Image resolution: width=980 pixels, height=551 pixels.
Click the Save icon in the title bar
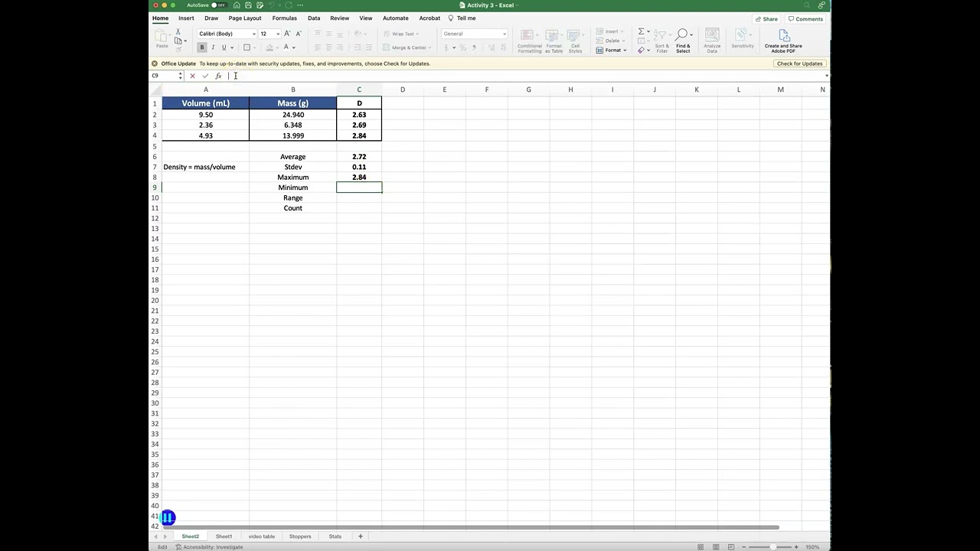click(x=248, y=5)
